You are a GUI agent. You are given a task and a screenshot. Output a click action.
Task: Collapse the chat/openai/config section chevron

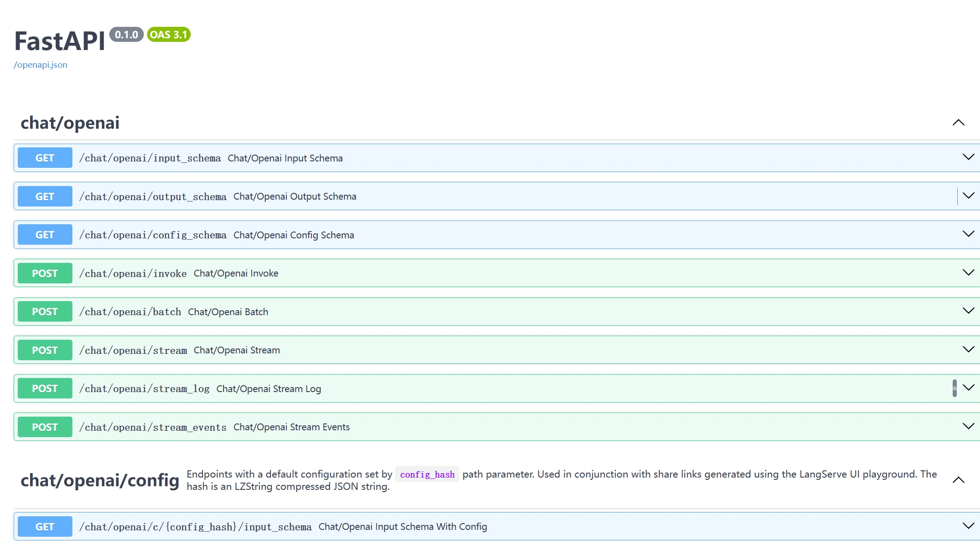pos(958,480)
